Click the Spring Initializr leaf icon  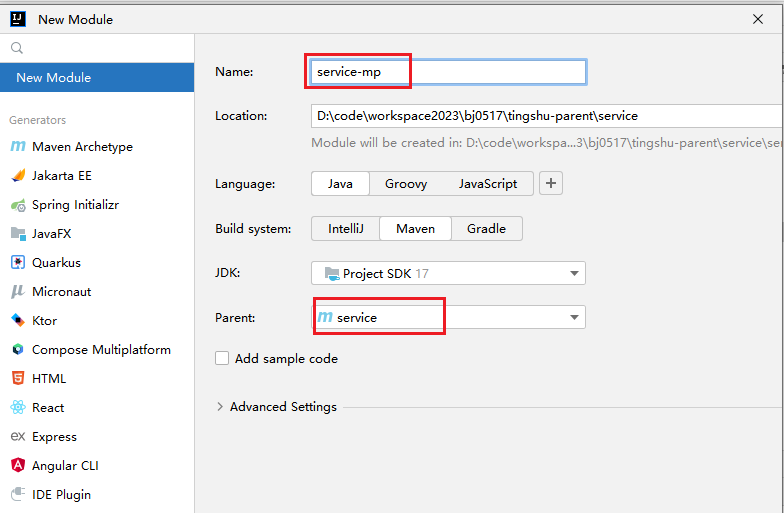click(x=18, y=205)
